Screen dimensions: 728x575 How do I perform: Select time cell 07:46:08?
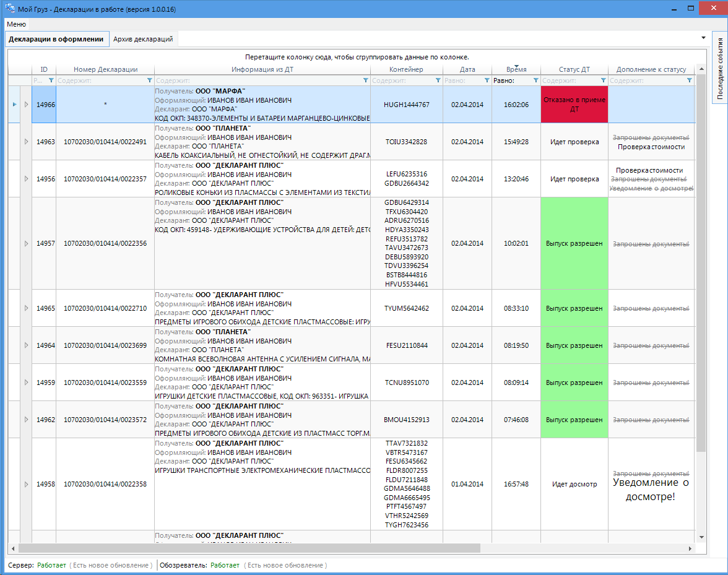tap(516, 420)
